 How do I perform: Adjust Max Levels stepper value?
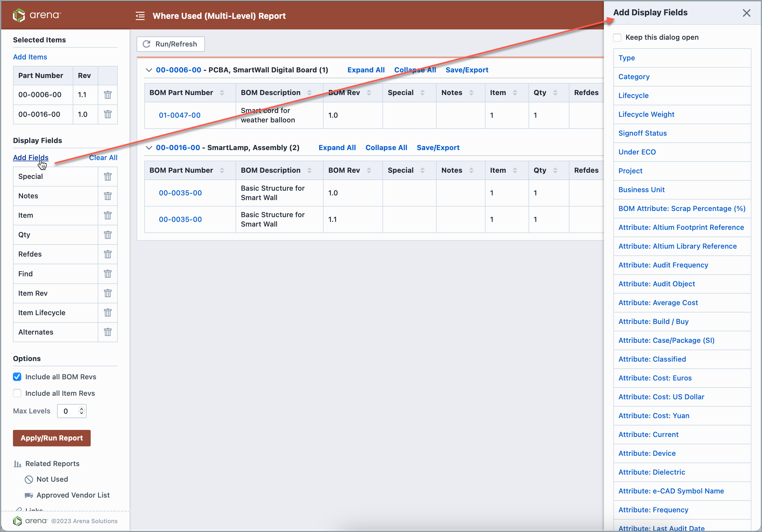click(82, 411)
